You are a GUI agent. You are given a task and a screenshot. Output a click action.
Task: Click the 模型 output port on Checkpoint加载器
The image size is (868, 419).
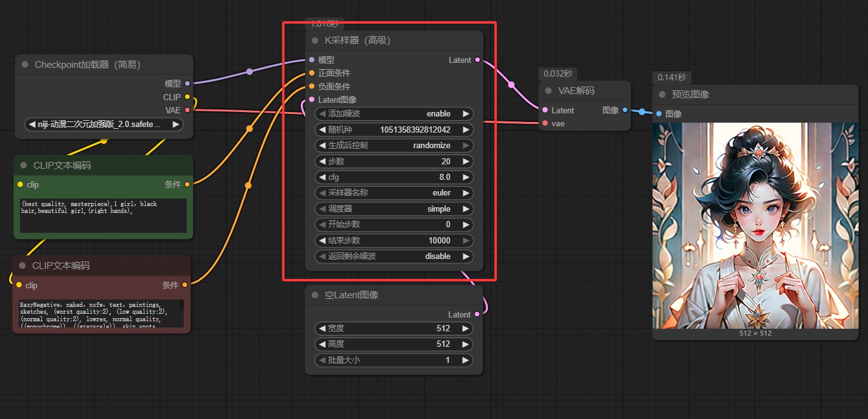click(x=187, y=83)
